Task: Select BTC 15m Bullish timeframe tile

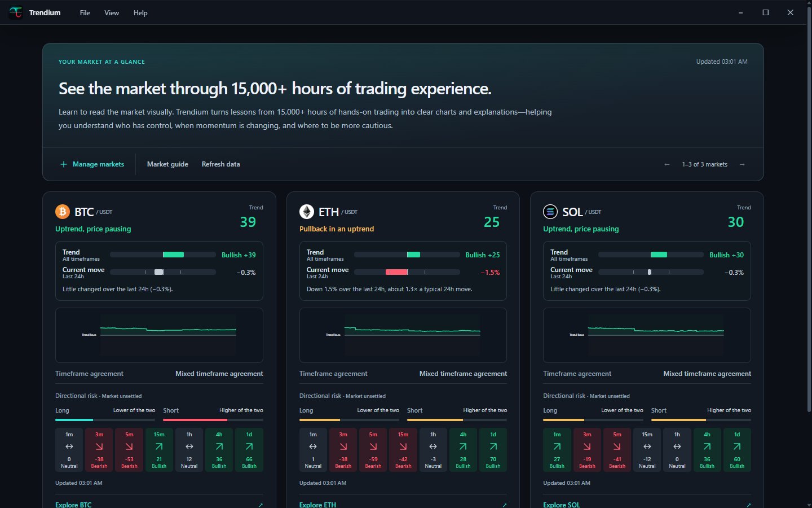Action: (x=159, y=450)
